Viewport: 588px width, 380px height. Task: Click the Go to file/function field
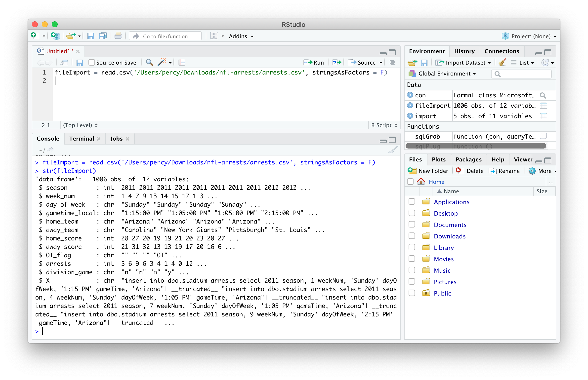[x=165, y=36]
